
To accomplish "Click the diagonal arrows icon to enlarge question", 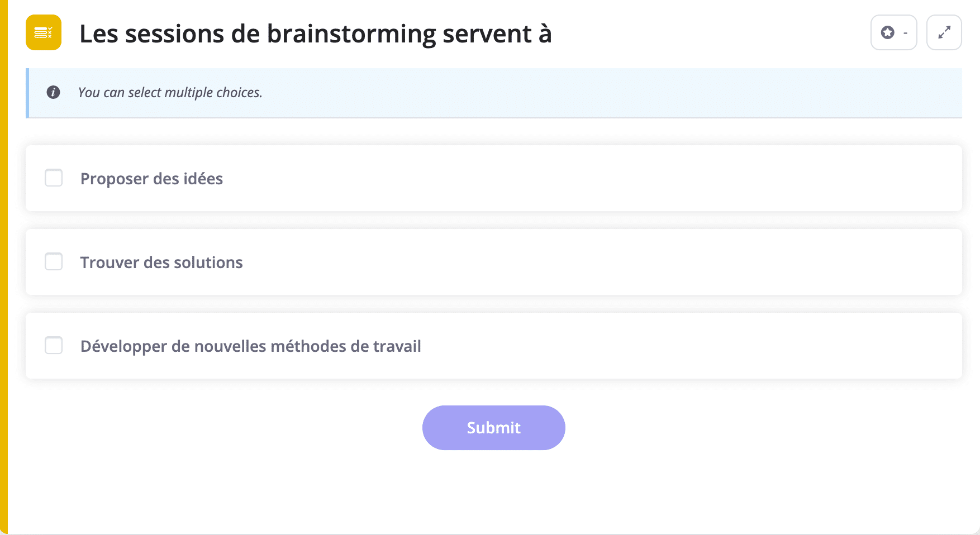I will [944, 32].
